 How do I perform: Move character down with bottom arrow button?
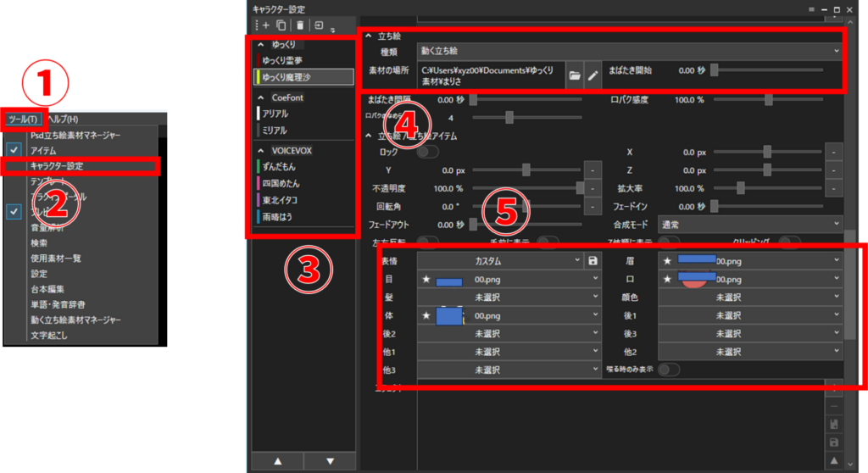click(330, 461)
